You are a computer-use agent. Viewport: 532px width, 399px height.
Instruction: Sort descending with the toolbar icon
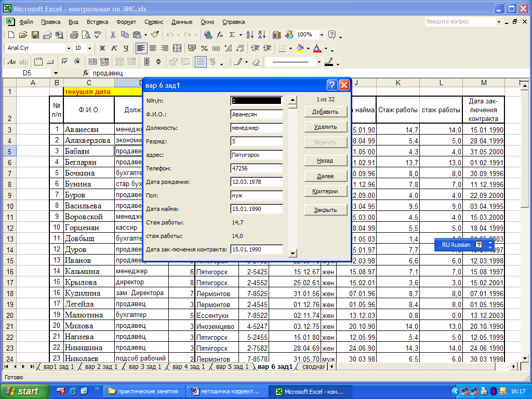(x=262, y=35)
